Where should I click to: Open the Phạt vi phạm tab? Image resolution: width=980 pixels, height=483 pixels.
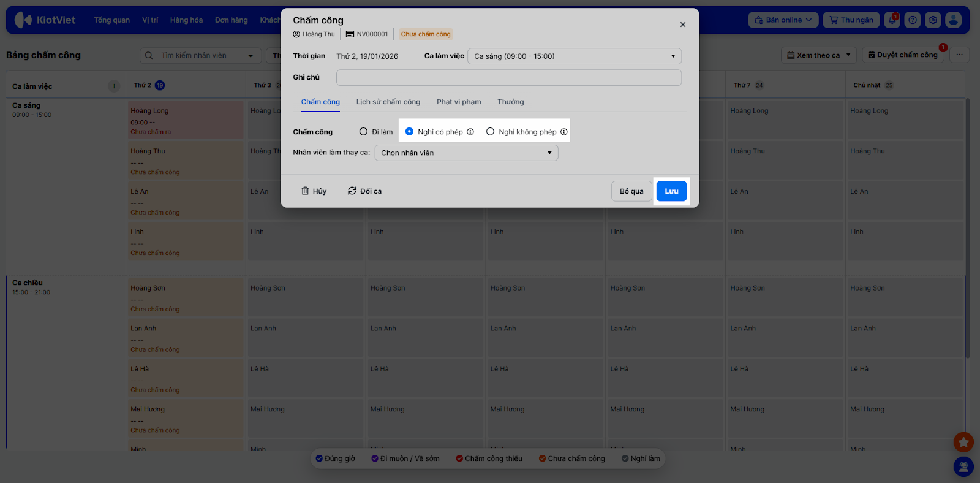459,102
